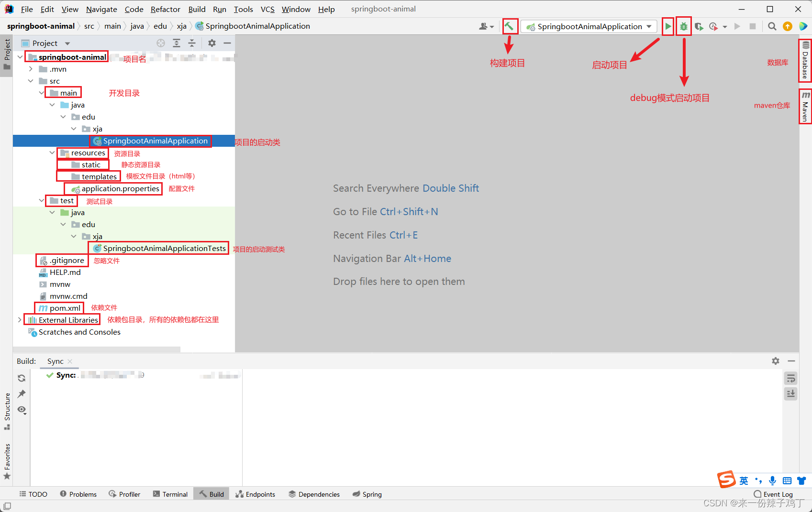This screenshot has height=512, width=812.
Task: Hide the Project panel with minus icon
Action: pos(227,43)
